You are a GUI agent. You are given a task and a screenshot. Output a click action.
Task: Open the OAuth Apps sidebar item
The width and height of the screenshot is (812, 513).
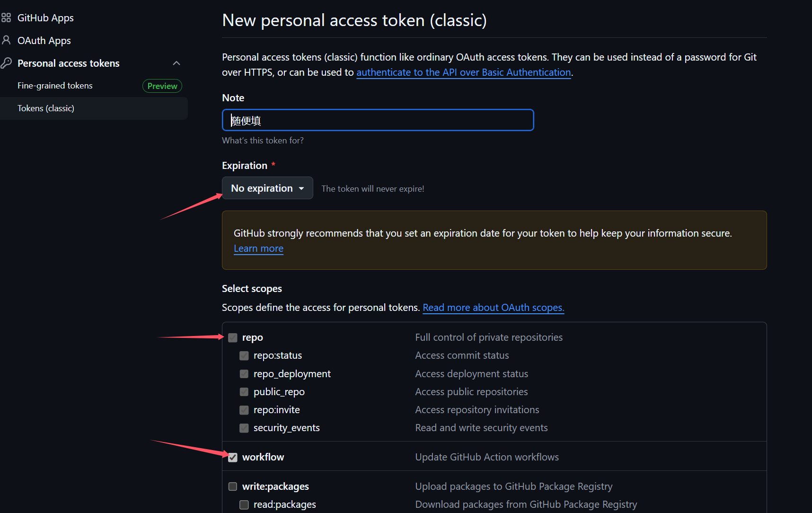44,41
